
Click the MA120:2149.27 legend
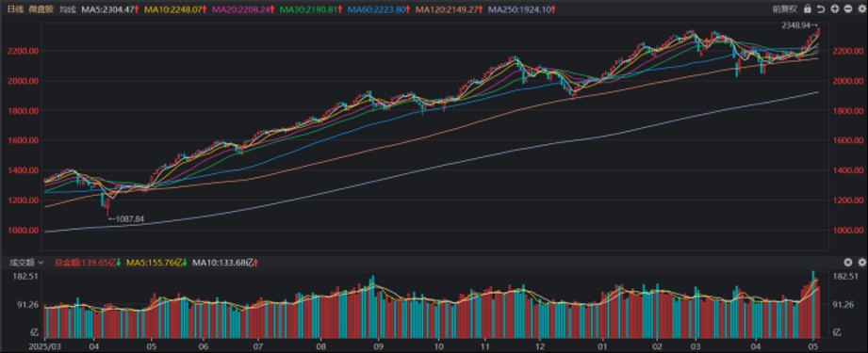click(449, 9)
